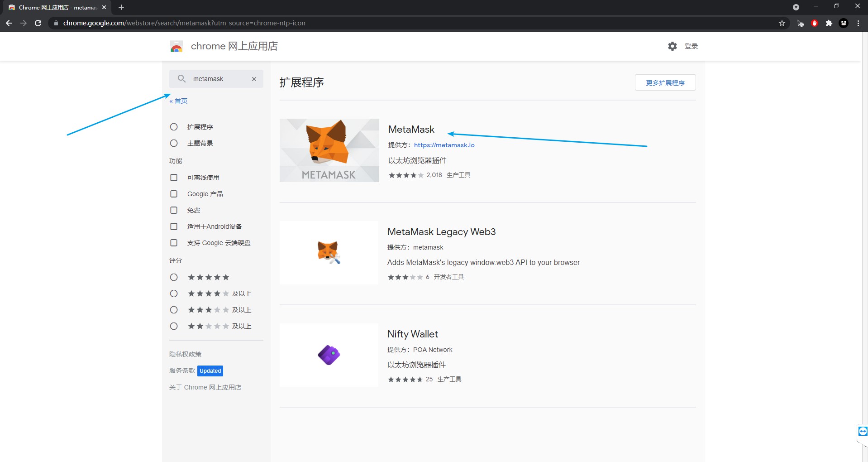Image resolution: width=868 pixels, height=462 pixels.
Task: Open the browser profile avatar
Action: pyautogui.click(x=844, y=23)
